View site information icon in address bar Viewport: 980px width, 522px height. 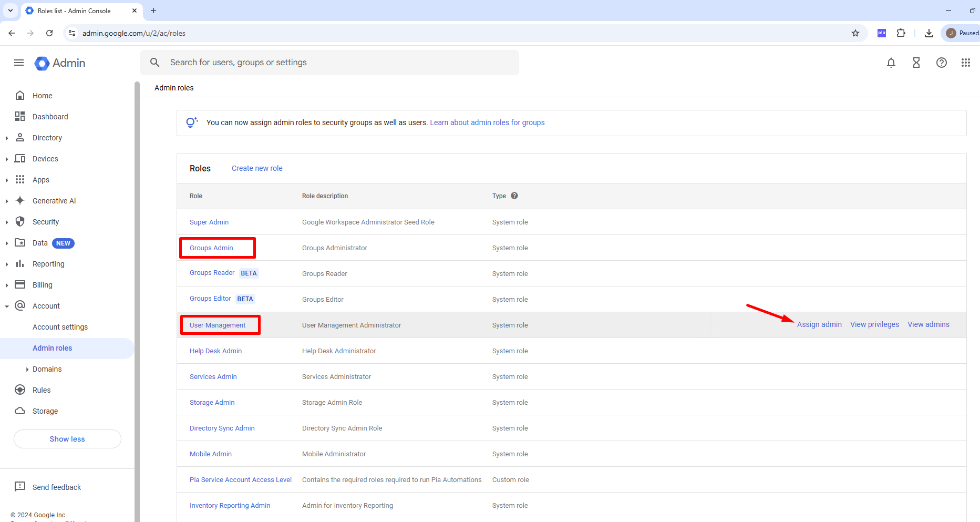[72, 33]
